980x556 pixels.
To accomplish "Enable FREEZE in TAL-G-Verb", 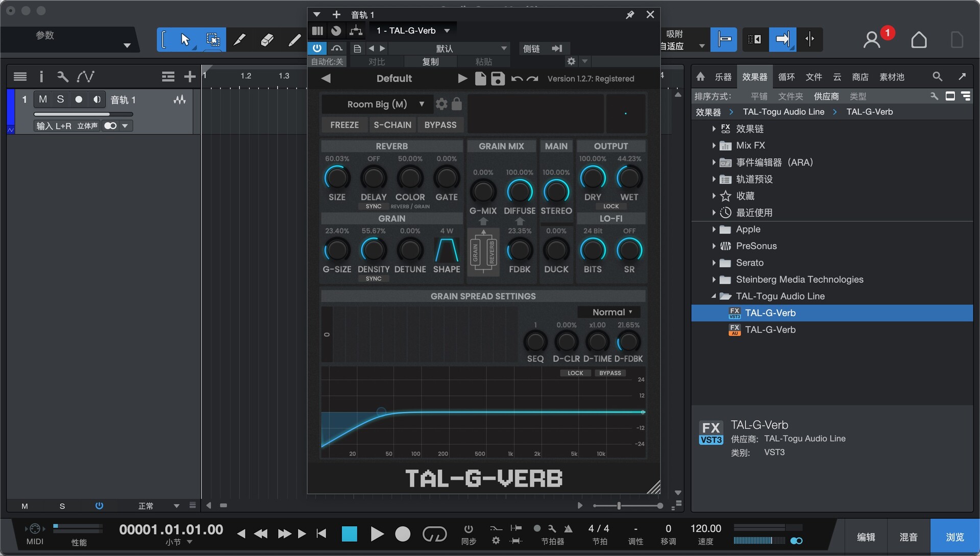I will [x=344, y=125].
